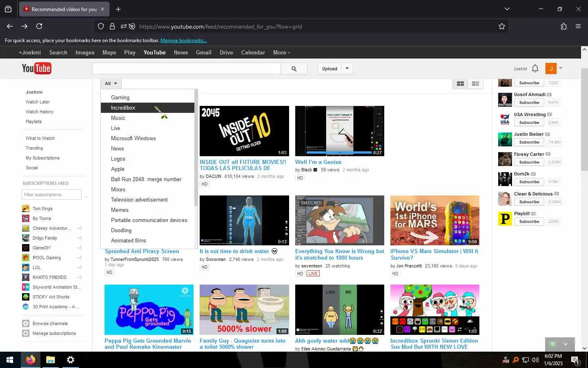The image size is (588, 368).
Task: Choose Microsoft Windows filter
Action: pyautogui.click(x=147, y=138)
